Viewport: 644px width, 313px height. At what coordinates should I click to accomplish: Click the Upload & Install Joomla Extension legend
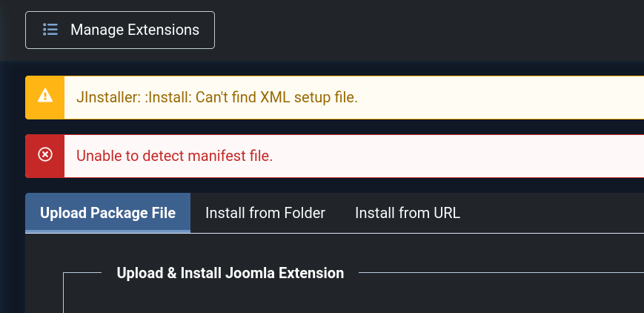[230, 273]
